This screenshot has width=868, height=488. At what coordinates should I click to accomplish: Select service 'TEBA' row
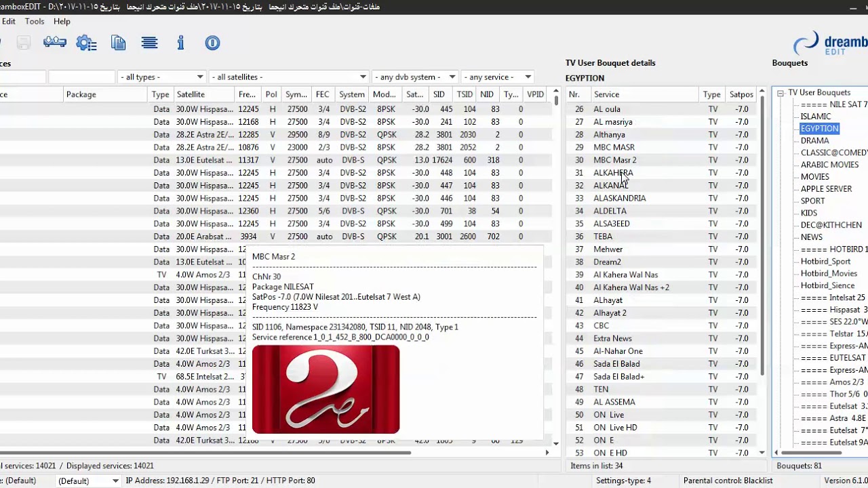[661, 237]
